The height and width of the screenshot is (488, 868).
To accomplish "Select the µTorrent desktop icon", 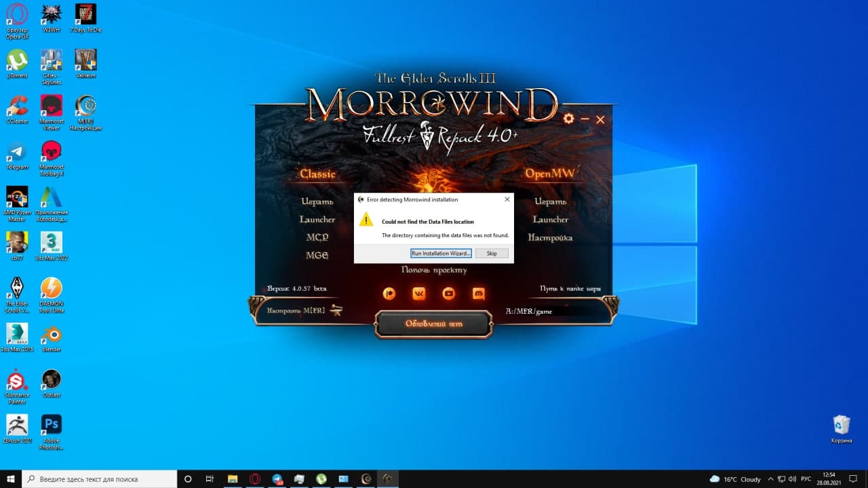I will (x=17, y=64).
